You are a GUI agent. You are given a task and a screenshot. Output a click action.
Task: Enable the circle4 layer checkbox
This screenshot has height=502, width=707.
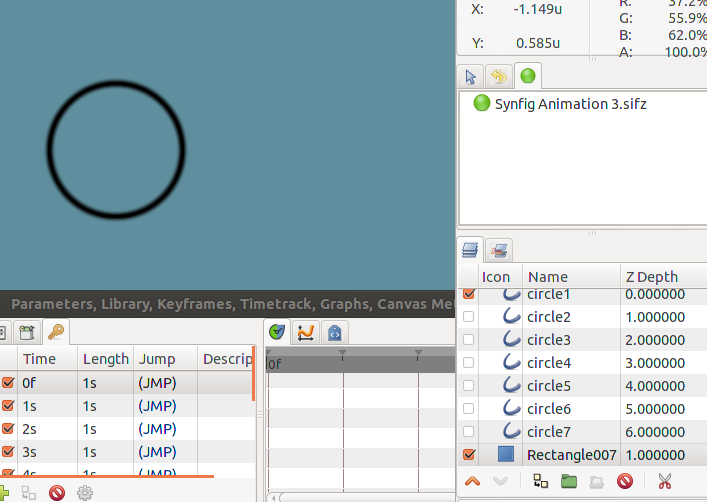(x=468, y=363)
